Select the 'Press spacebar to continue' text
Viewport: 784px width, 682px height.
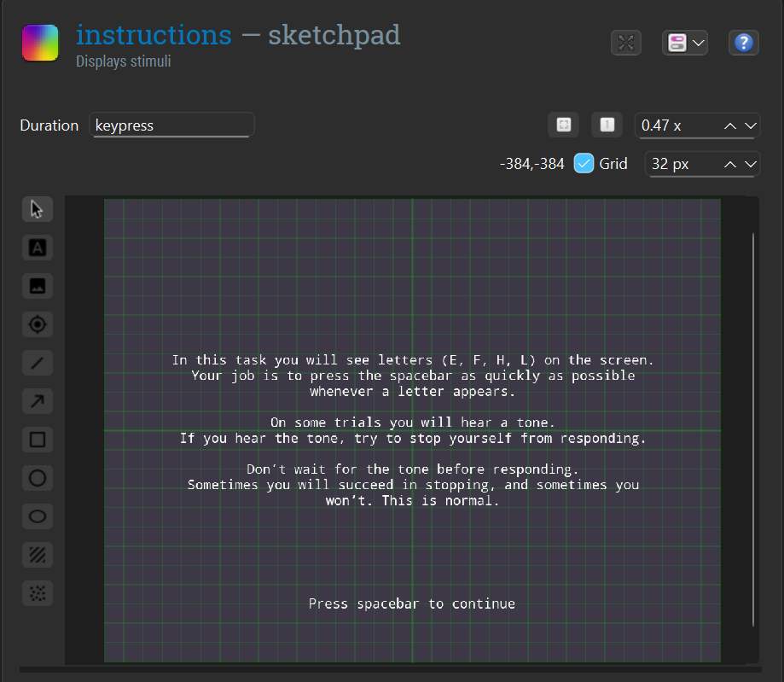[412, 604]
